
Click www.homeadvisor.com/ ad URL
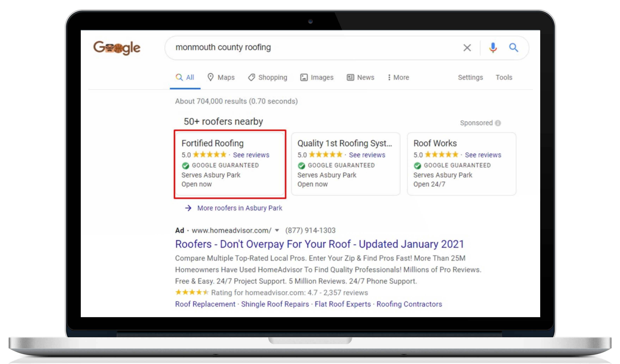click(x=231, y=230)
